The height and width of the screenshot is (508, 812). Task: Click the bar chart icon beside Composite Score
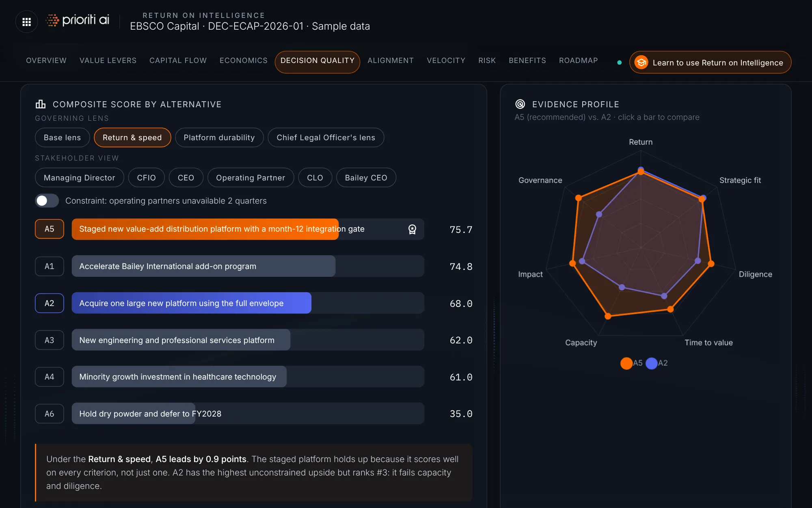coord(41,104)
